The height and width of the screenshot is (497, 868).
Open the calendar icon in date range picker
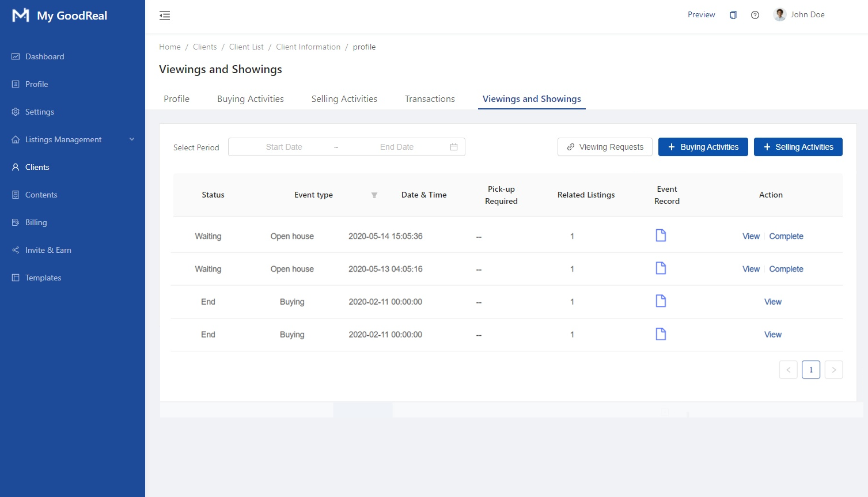(x=453, y=147)
